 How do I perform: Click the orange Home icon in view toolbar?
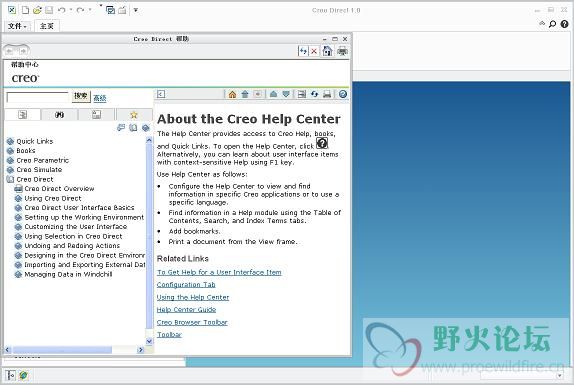[x=232, y=94]
